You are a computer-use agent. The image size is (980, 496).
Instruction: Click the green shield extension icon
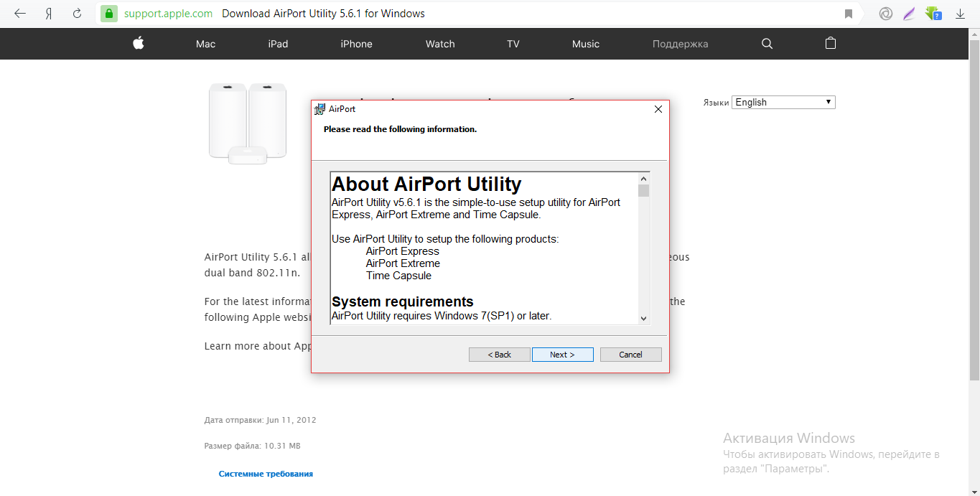933,14
